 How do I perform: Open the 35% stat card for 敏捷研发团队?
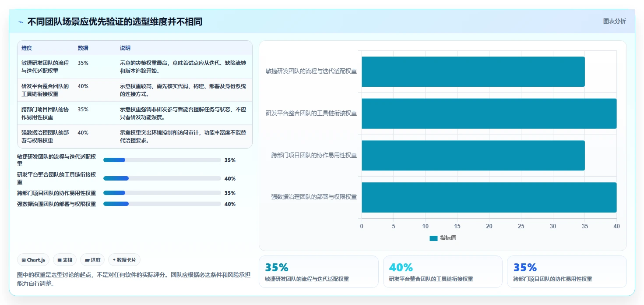click(319, 272)
